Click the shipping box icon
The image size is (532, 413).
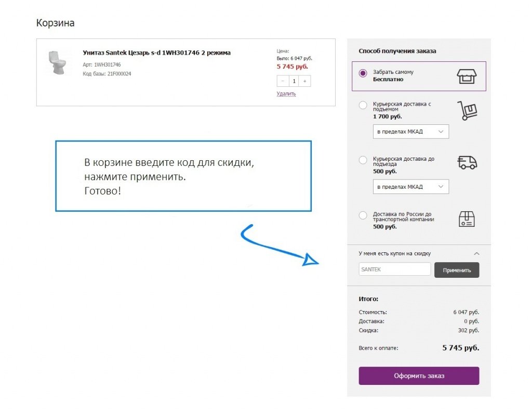(x=467, y=219)
